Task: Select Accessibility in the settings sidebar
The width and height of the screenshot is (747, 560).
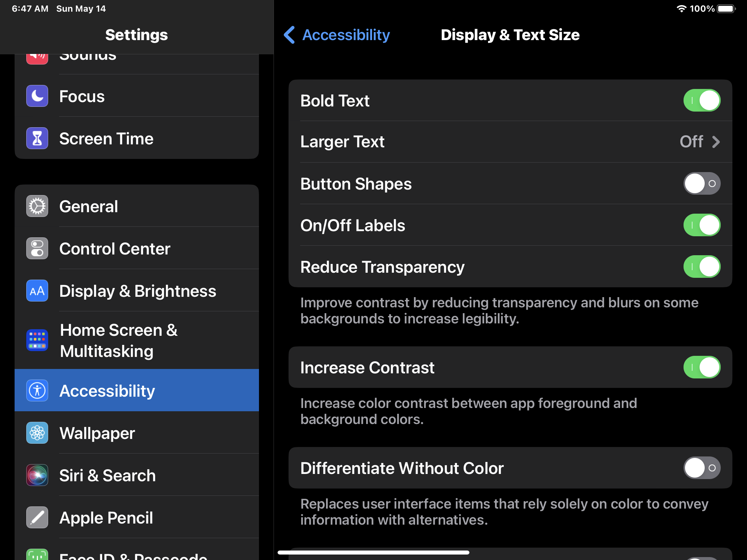Action: point(137,390)
